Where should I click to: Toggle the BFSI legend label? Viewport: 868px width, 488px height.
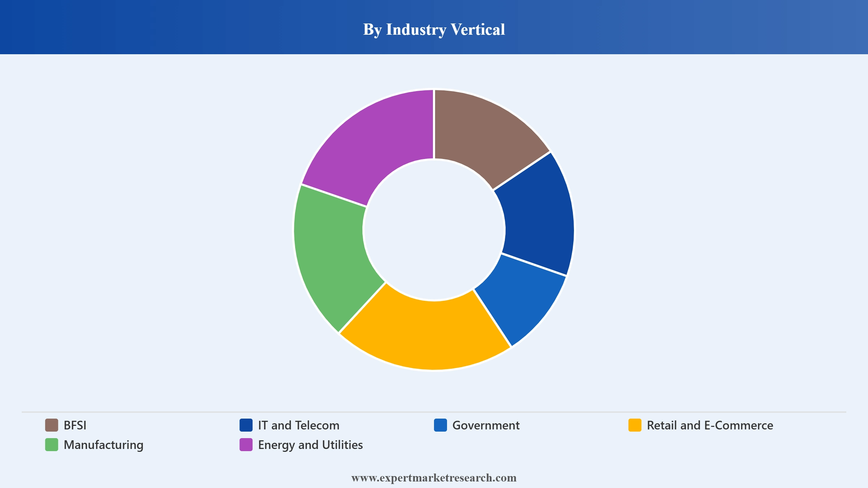[75, 425]
